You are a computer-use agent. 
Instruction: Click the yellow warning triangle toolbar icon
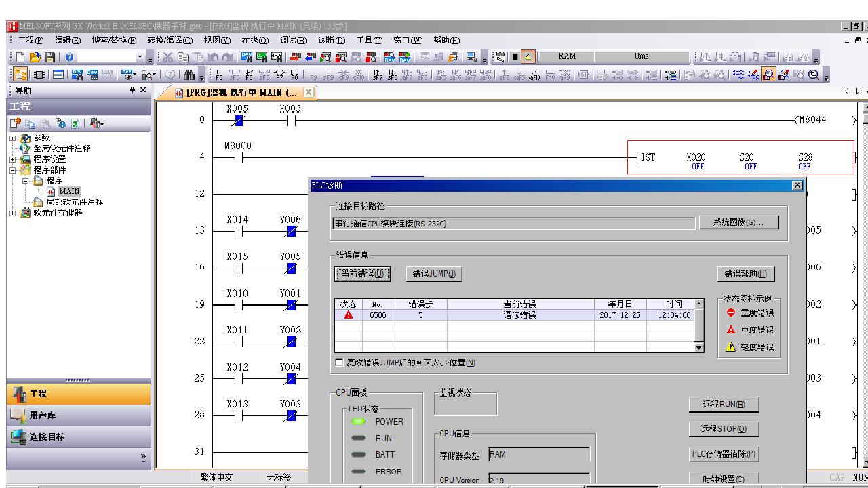[528, 57]
